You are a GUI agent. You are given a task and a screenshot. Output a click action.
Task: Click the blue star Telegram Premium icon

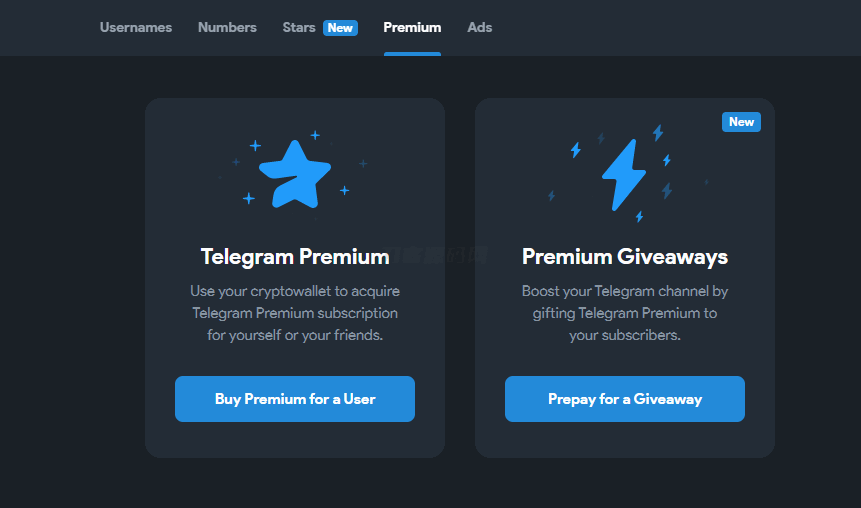[294, 172]
